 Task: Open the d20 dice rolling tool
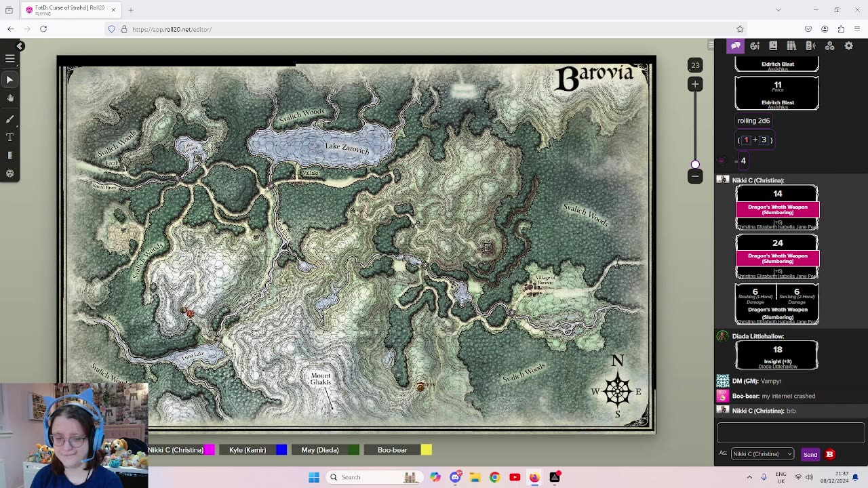point(10,174)
